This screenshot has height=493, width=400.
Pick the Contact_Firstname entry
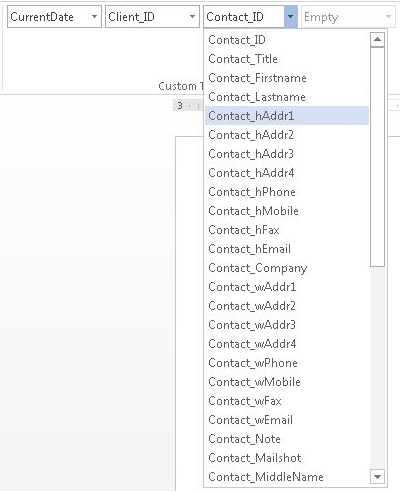(287, 78)
